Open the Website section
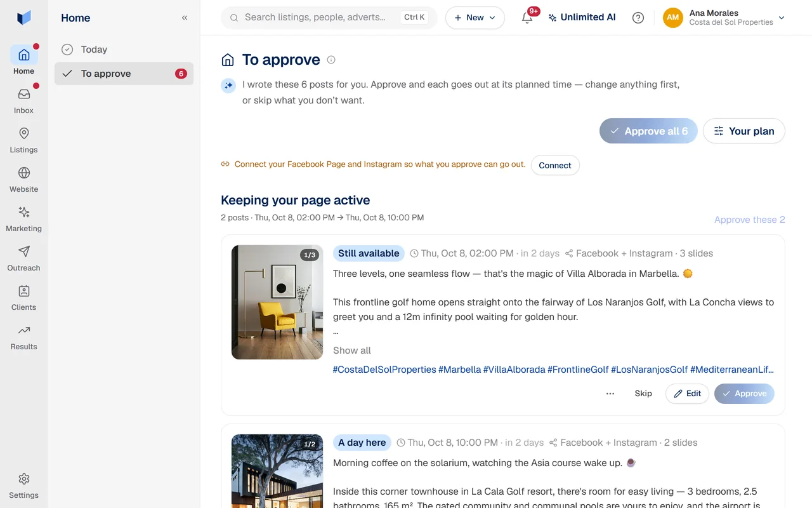Screen dimensions: 812x508 click(24, 179)
